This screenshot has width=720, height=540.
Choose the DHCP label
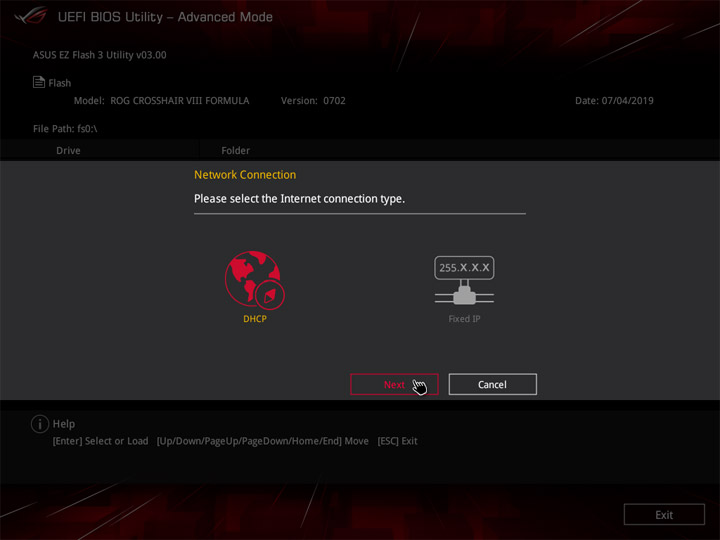[x=255, y=319]
